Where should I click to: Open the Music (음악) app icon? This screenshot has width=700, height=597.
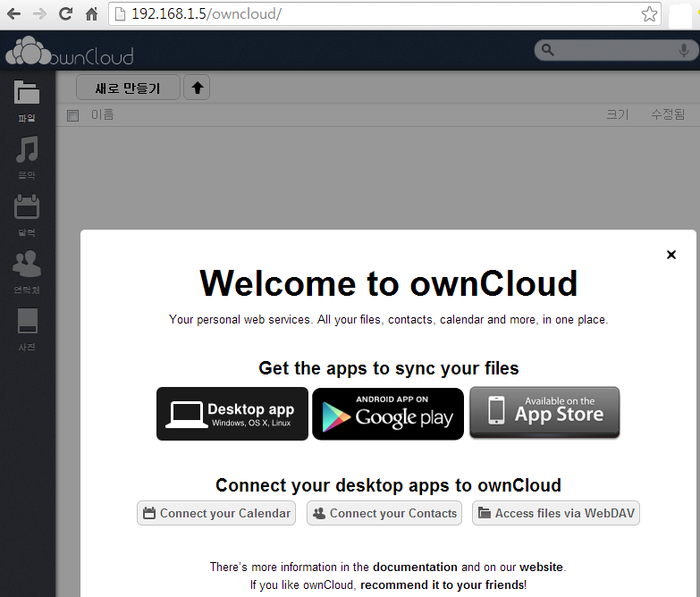[x=27, y=156]
